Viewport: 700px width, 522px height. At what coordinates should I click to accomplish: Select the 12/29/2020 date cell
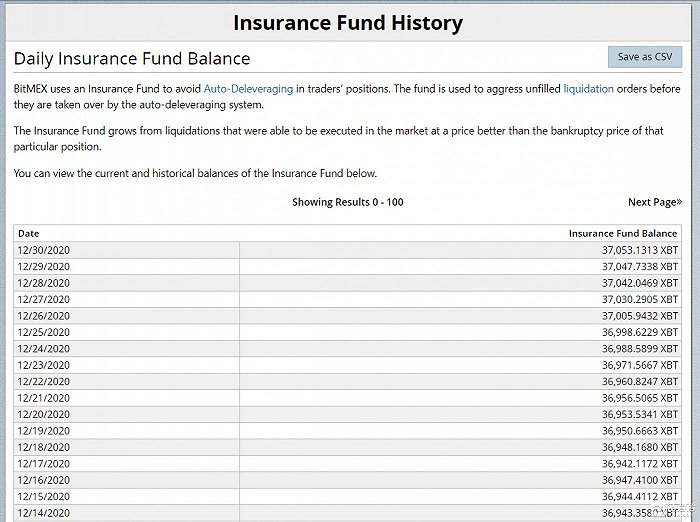point(43,267)
